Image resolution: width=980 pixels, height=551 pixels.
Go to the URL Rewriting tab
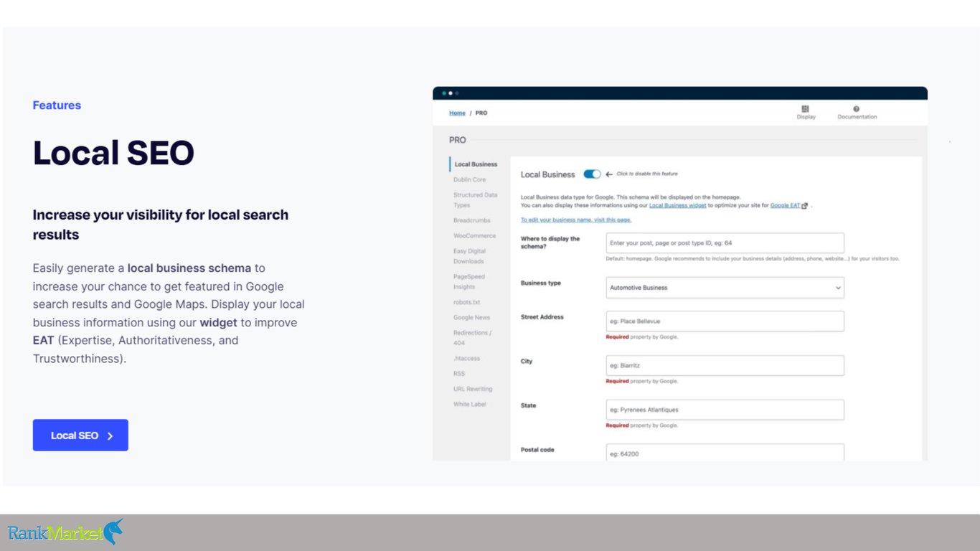click(473, 389)
